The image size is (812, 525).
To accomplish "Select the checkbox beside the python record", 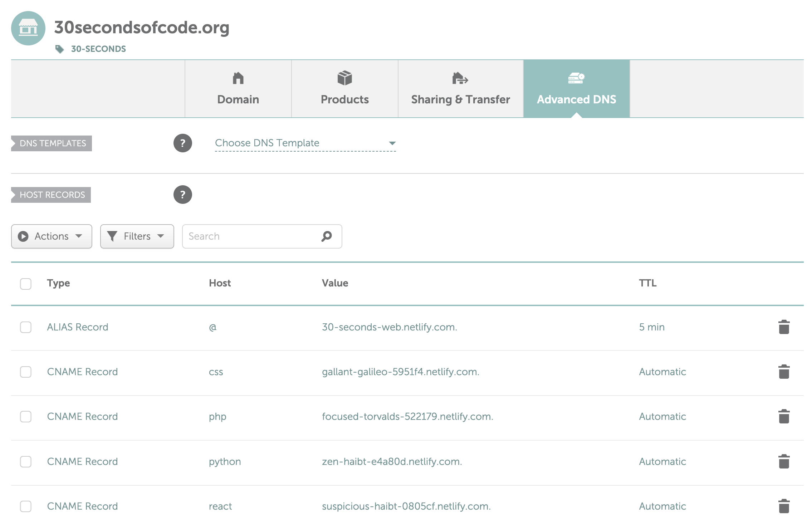I will tap(25, 462).
